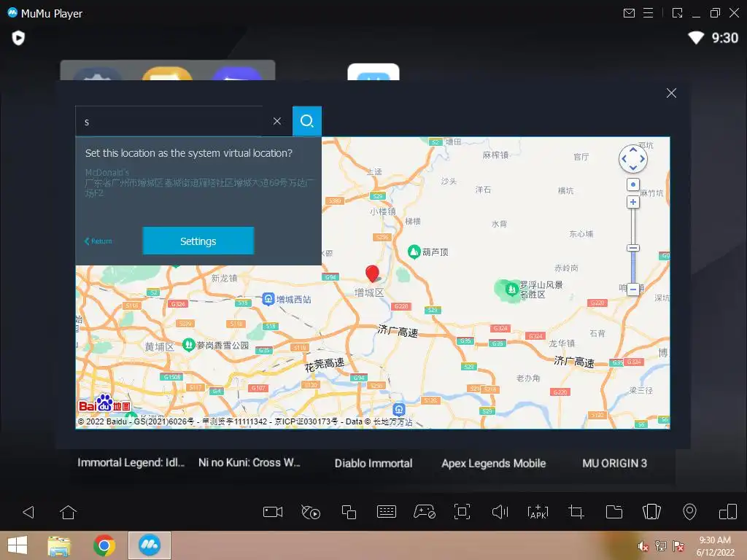Click the red location pin on map
This screenshot has height=560, width=747.
coord(372,273)
